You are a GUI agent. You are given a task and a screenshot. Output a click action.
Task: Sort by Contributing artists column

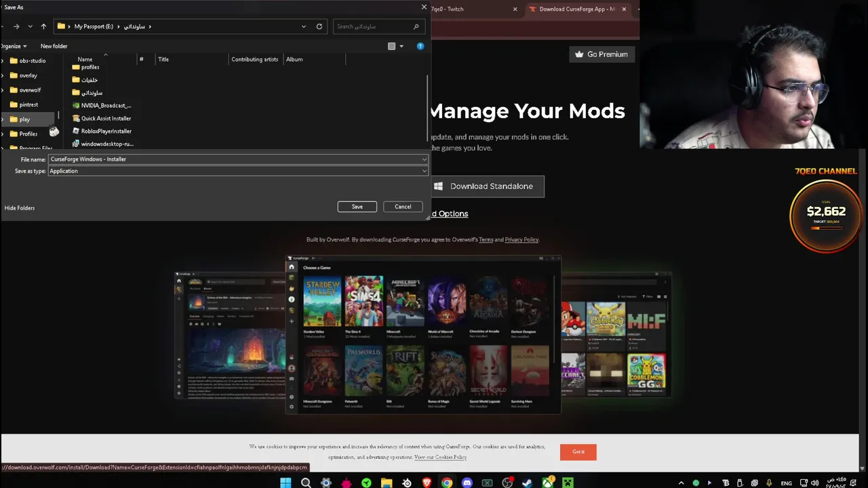coord(254,59)
